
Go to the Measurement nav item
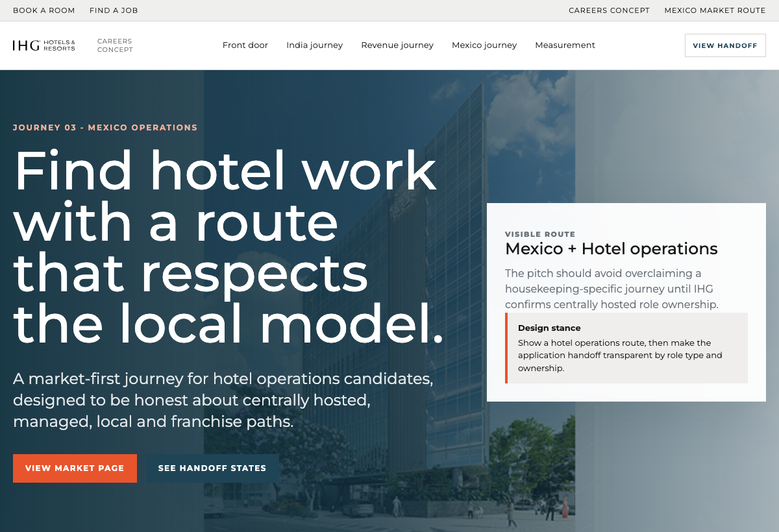point(565,45)
